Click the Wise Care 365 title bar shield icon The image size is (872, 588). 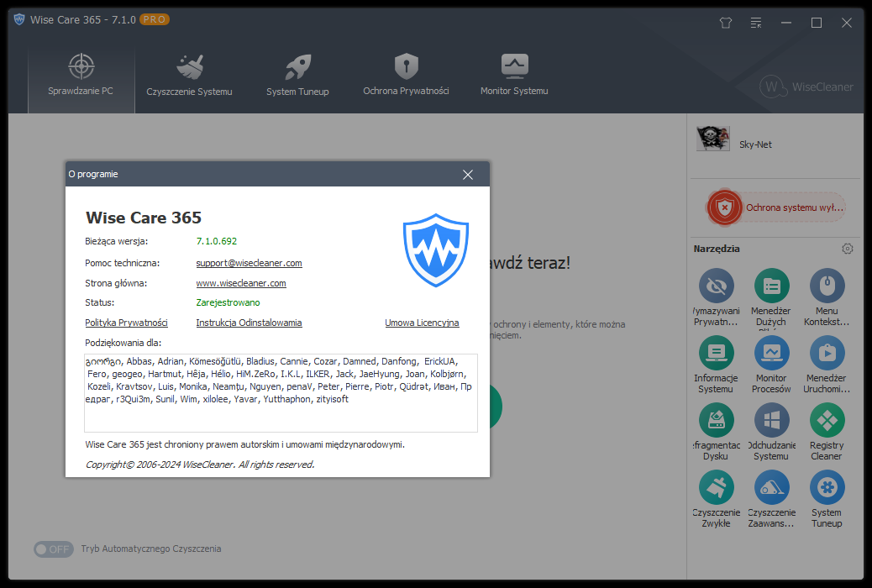click(19, 19)
